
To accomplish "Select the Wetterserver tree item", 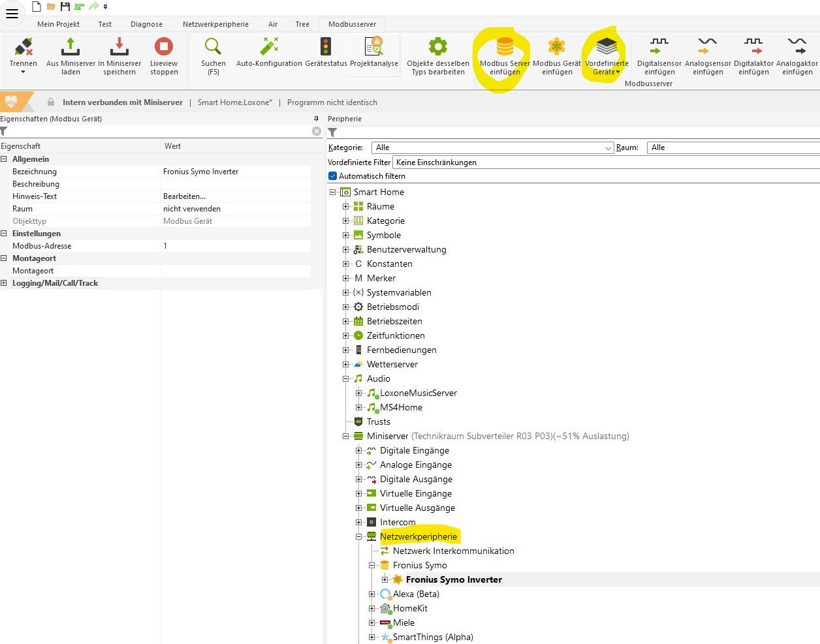I will pyautogui.click(x=392, y=364).
